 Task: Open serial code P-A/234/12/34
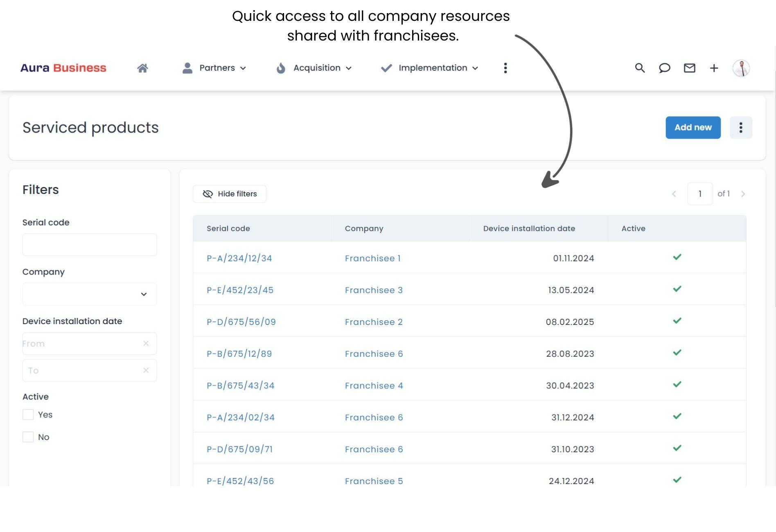pyautogui.click(x=239, y=258)
